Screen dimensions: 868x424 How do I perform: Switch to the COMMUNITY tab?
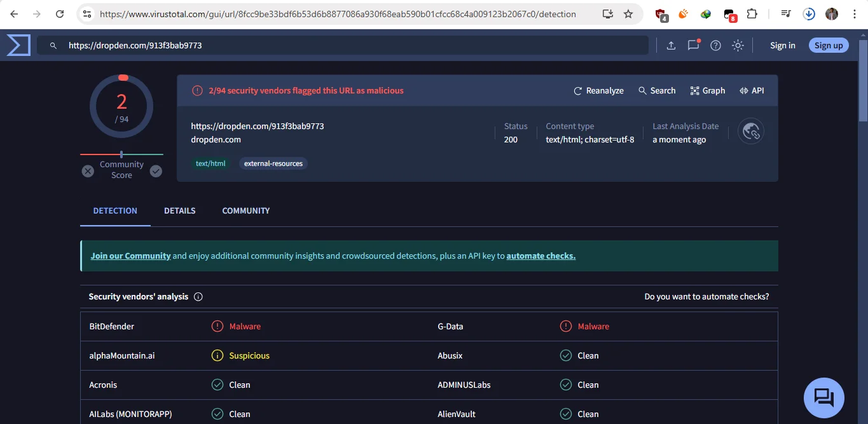point(246,211)
